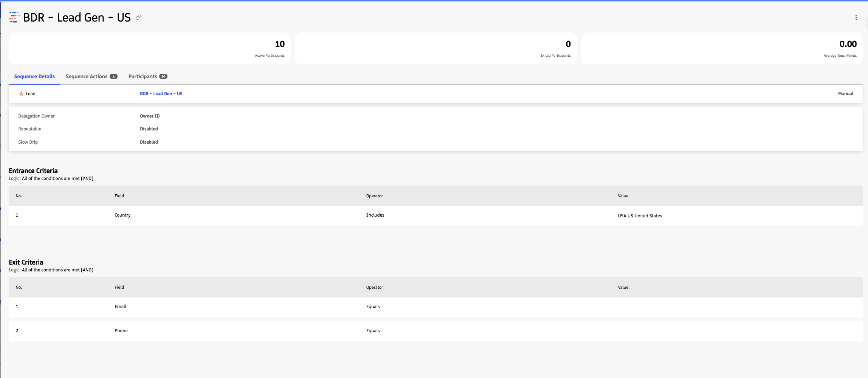The image size is (868, 378).
Task: Select the Country field cell
Action: pyautogui.click(x=122, y=215)
